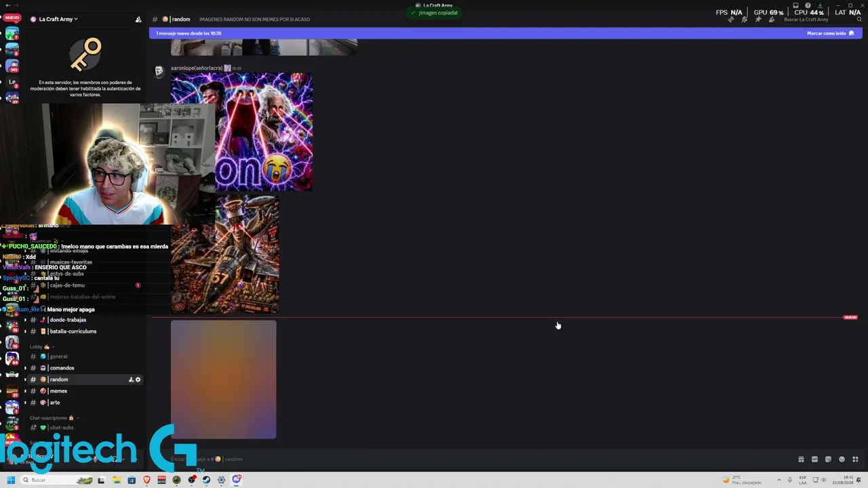Search in Buscar La Craft Army field
868x488 pixels.
click(x=822, y=20)
